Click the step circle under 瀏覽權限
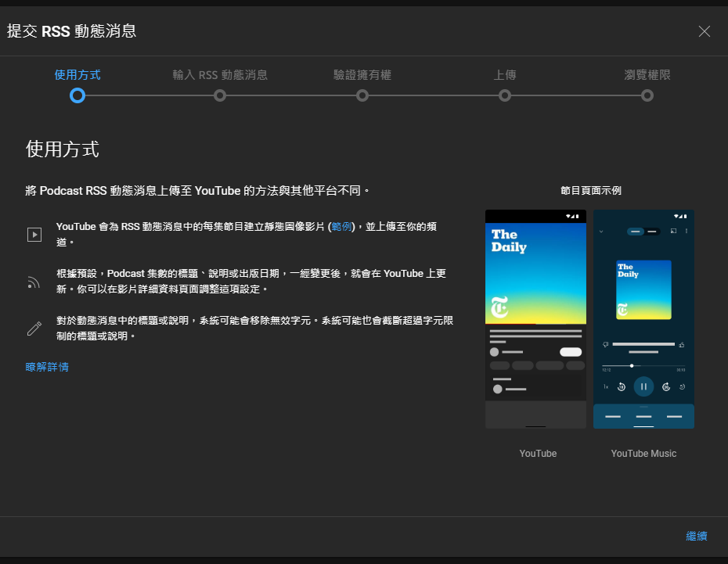The image size is (728, 564). [647, 95]
